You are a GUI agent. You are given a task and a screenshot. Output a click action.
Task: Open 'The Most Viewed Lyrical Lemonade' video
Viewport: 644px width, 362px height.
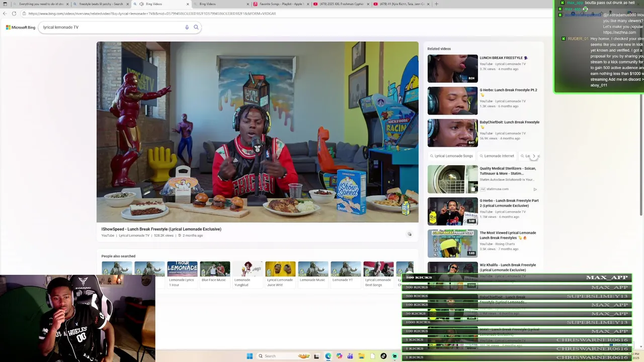(508, 235)
